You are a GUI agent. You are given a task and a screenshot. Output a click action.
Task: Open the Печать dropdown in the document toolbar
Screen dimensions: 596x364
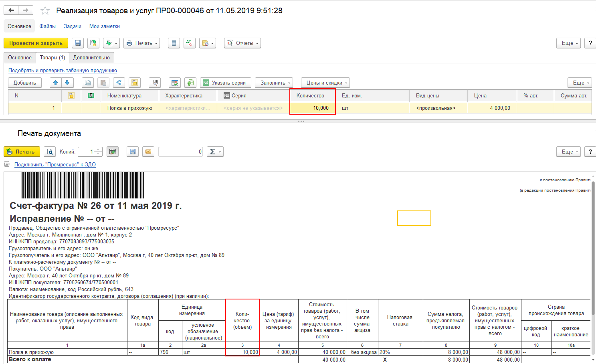[x=142, y=43]
